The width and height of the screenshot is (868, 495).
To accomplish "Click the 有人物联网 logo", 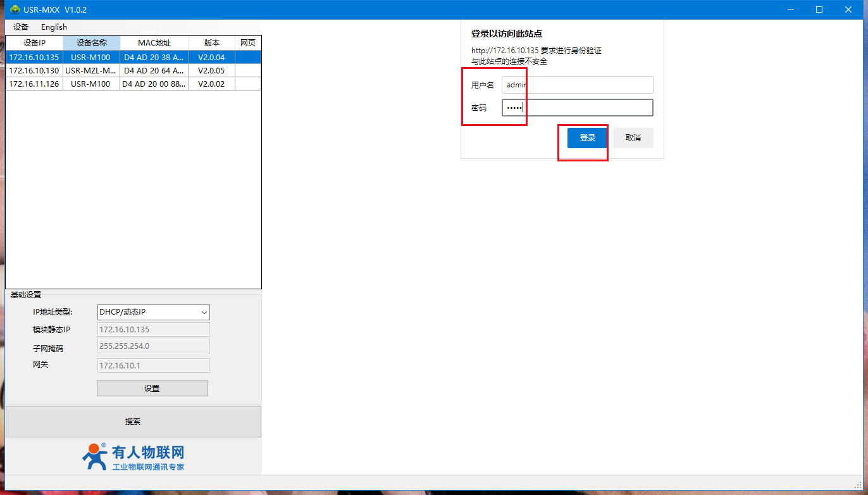I will click(x=133, y=457).
